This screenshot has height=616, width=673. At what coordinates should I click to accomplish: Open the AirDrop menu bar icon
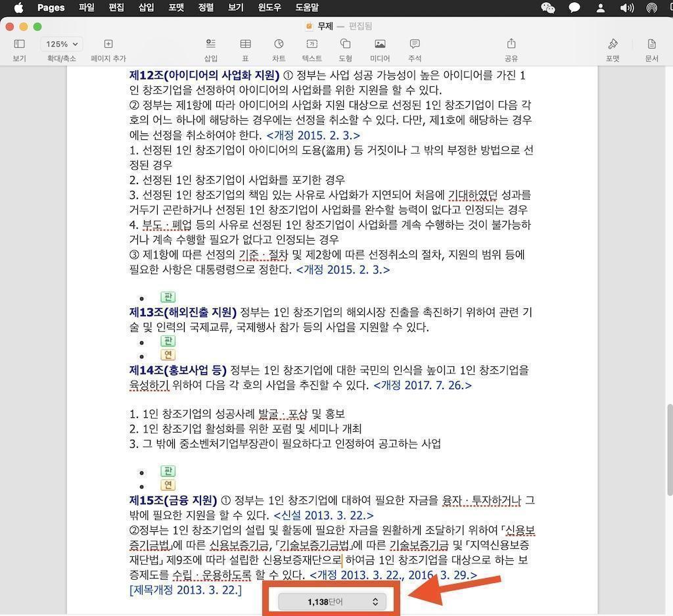pyautogui.click(x=651, y=8)
